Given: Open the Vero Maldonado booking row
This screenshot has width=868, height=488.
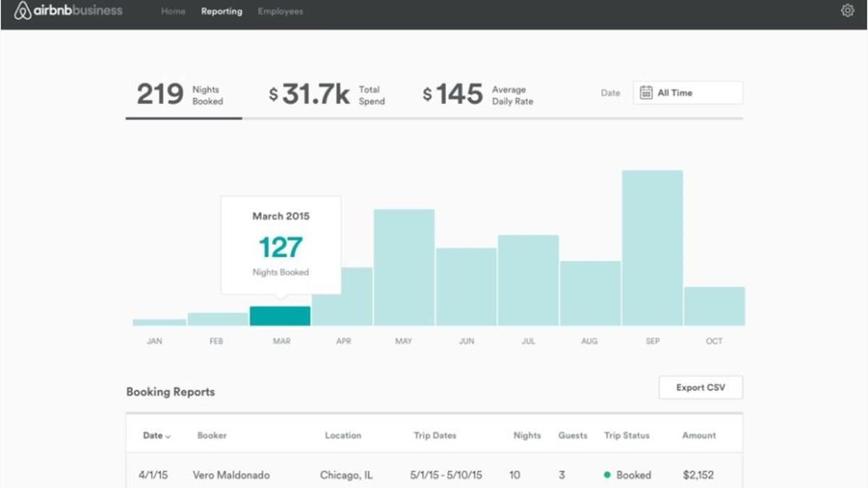Looking at the screenshot, I should pyautogui.click(x=231, y=475).
